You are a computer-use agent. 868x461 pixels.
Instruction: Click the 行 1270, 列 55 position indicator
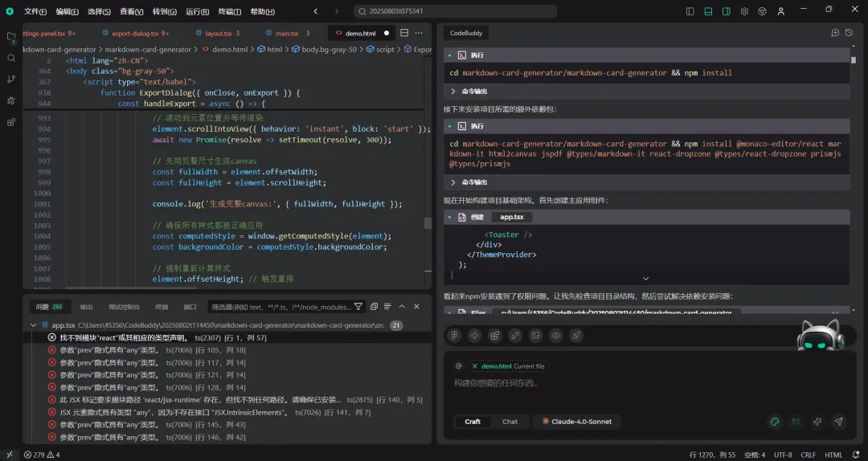click(x=712, y=455)
